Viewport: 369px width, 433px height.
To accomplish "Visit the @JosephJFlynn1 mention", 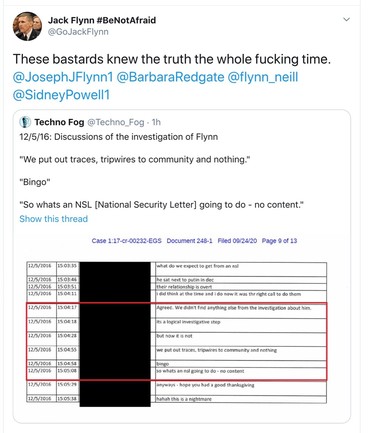I will click(63, 77).
